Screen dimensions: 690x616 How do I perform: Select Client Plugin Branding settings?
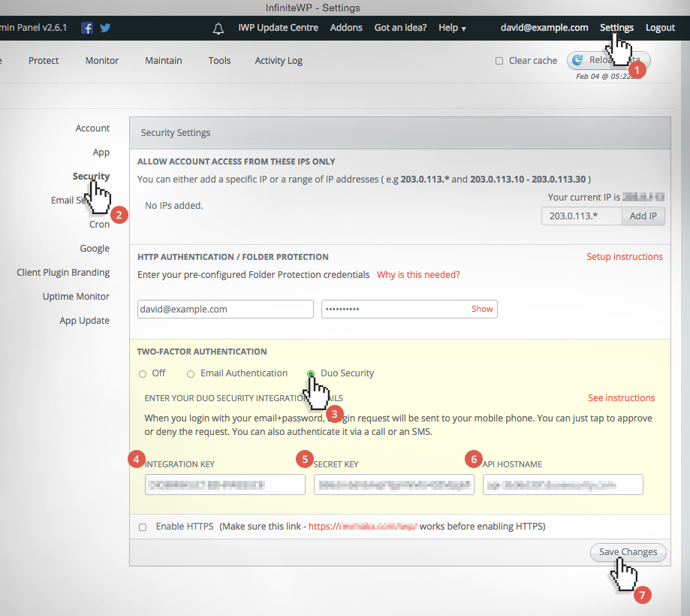pos(62,272)
